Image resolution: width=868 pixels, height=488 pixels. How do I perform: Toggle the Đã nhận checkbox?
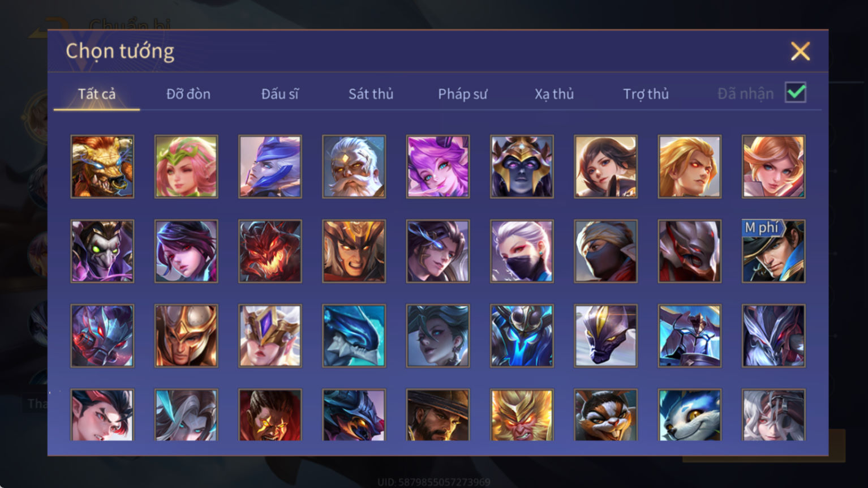pos(796,92)
